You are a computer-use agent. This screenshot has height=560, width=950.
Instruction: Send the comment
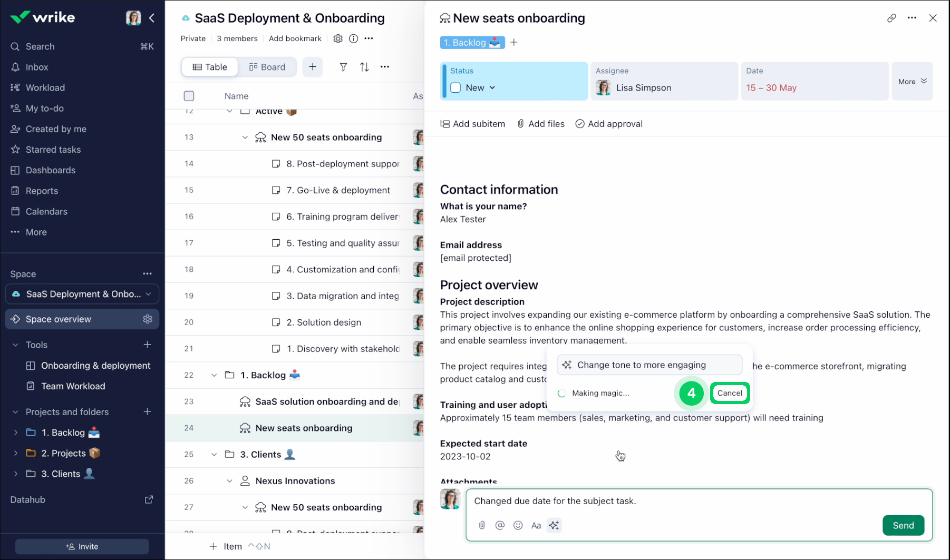point(903,525)
